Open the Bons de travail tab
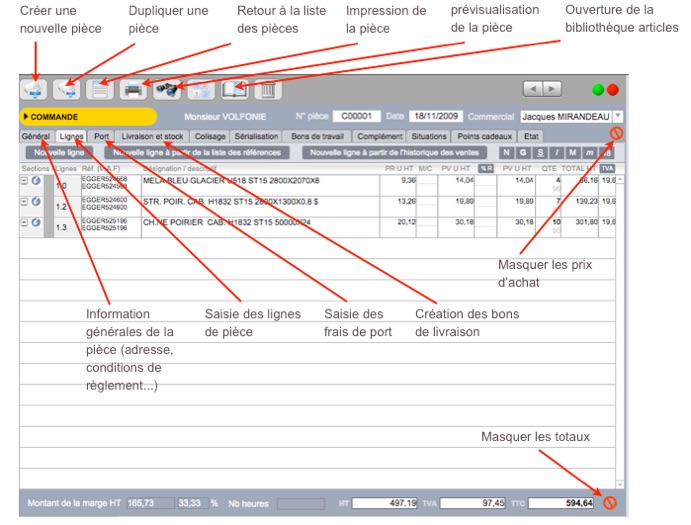Image resolution: width=691 pixels, height=525 pixels. click(317, 136)
